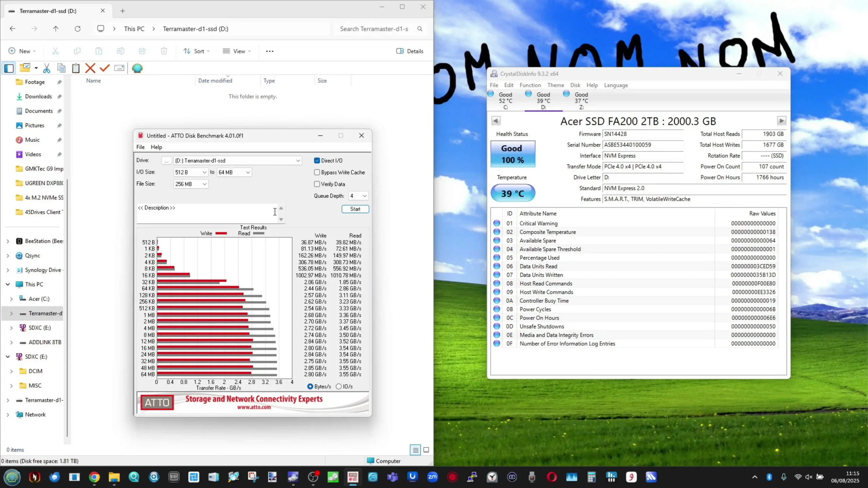
Task: Switch to large icons view in Explorer status bar
Action: pos(426,450)
